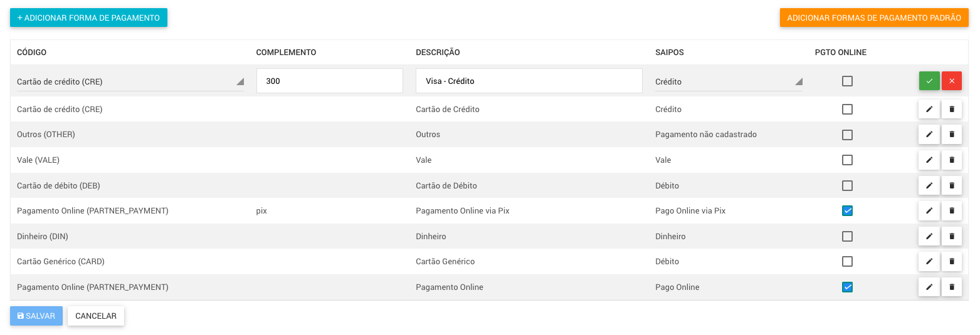This screenshot has width=980, height=335.
Task: Enable Pgto Online for Visa - Crédito row
Action: [x=847, y=81]
